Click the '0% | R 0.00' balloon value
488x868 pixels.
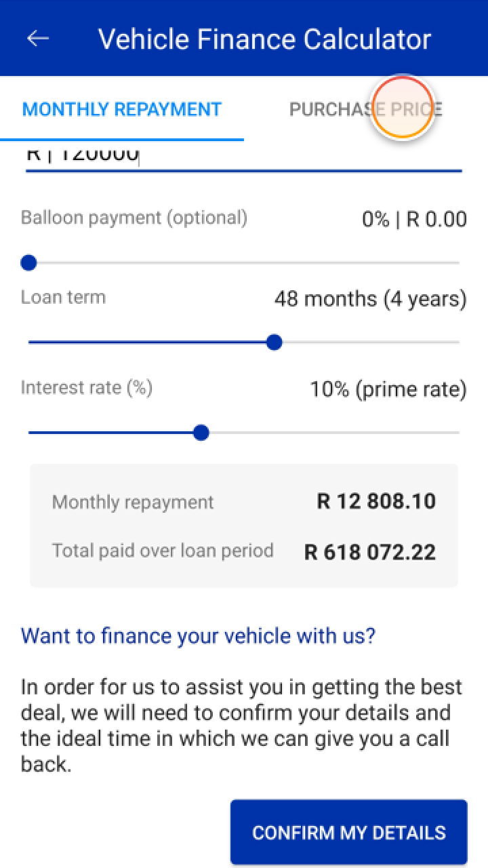click(414, 219)
